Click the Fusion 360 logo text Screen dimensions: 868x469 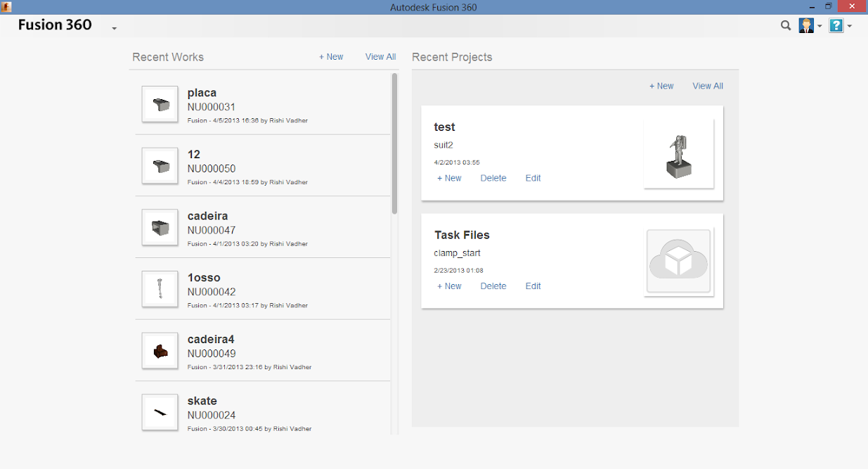(x=55, y=25)
